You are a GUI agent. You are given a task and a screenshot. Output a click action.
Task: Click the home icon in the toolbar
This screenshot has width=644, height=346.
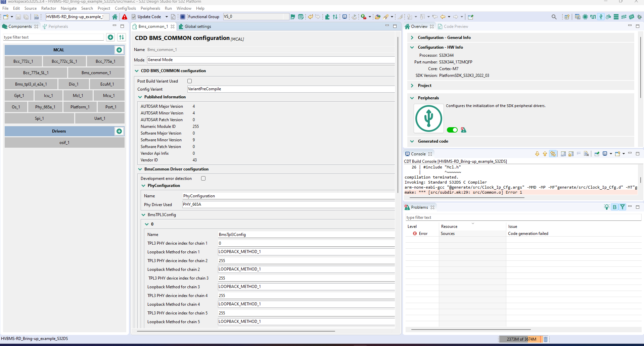(x=115, y=17)
